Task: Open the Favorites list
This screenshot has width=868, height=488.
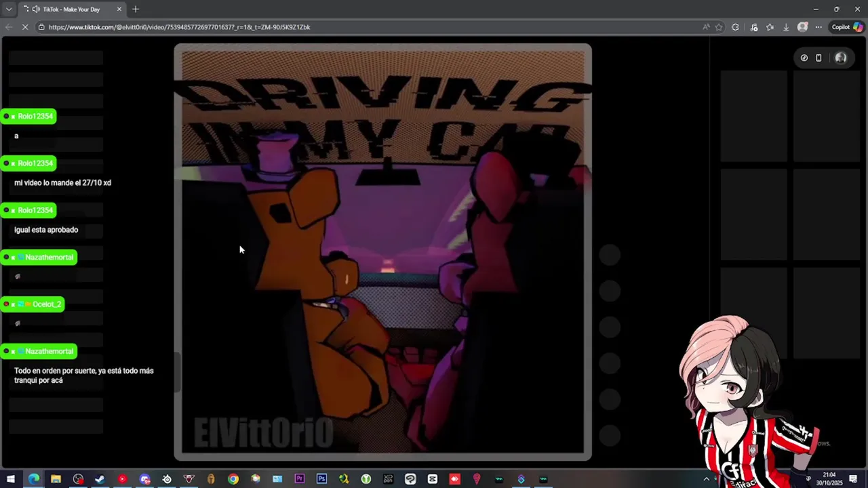Action: click(770, 27)
